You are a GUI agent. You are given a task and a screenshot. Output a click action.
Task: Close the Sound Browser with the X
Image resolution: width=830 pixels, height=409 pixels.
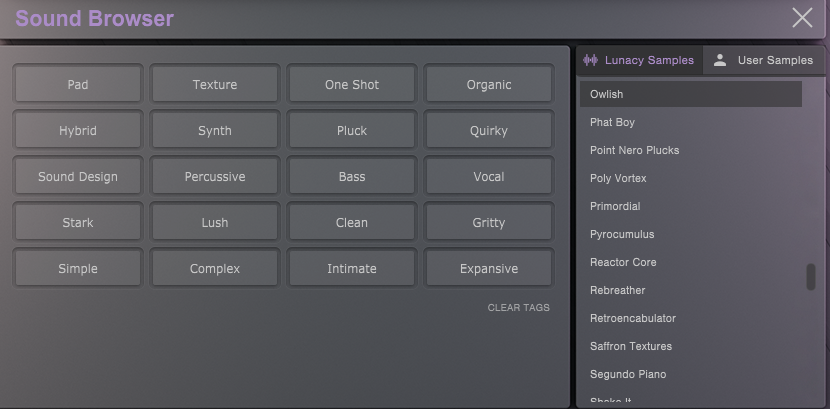[802, 18]
